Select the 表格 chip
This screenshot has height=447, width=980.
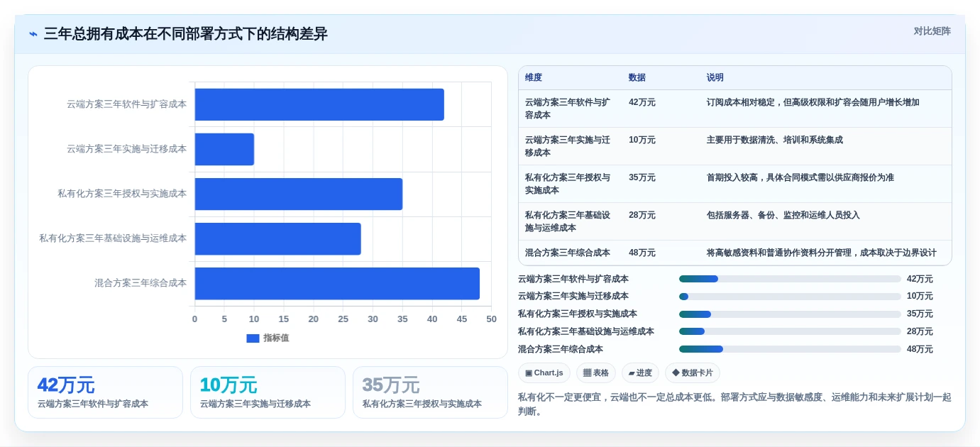click(596, 373)
